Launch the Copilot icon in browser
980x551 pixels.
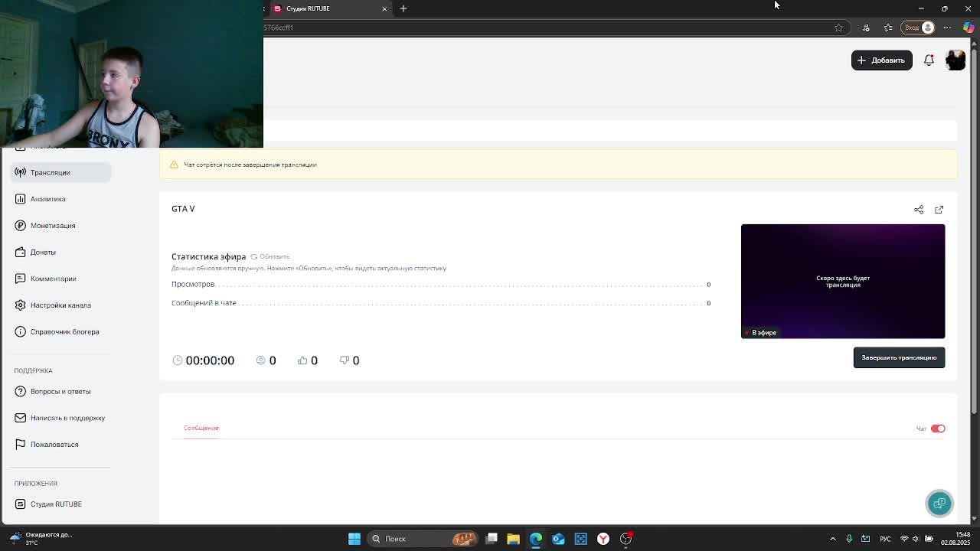969,28
